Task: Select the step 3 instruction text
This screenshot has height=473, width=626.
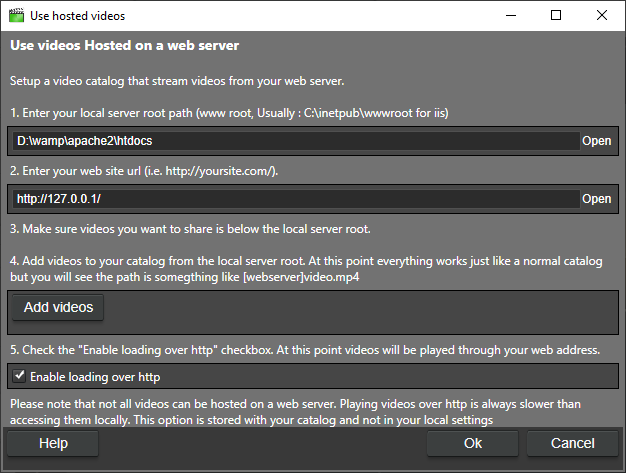Action: tap(190, 229)
